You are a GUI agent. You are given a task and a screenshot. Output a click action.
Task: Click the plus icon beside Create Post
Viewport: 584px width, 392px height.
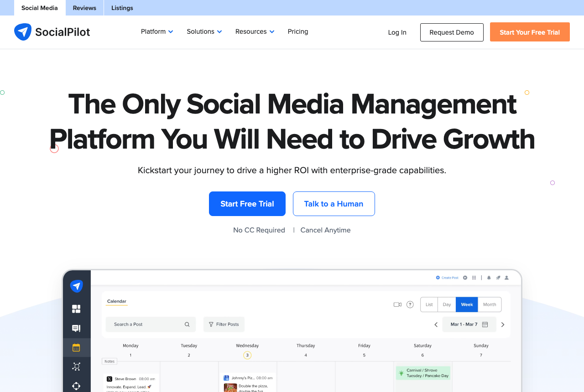438,278
